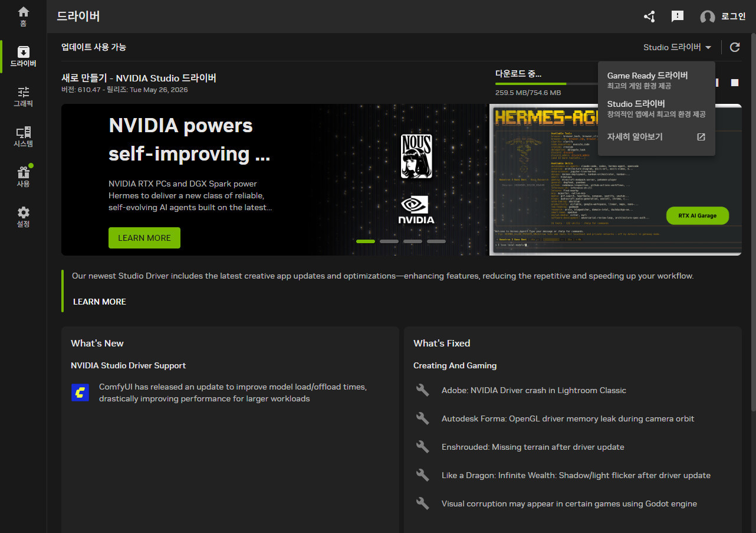Click the share icon in the top bar
756x533 pixels.
(649, 17)
